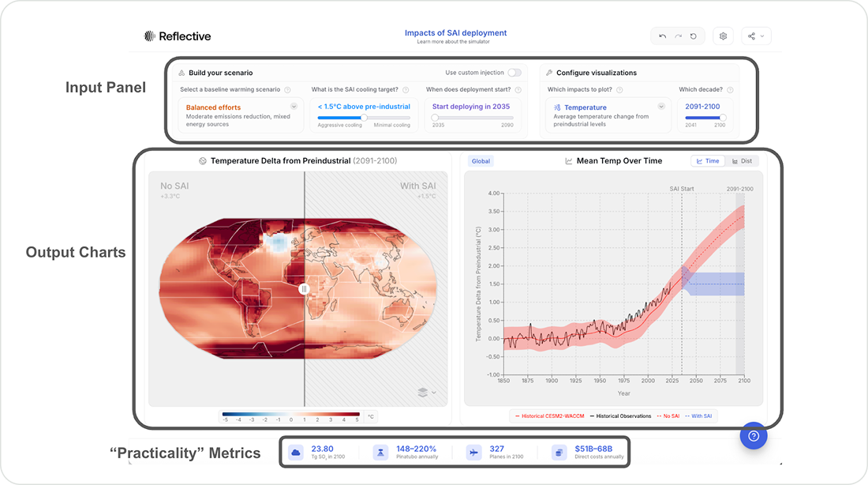Open the blue help question-mark button
868x485 pixels.
tap(754, 435)
